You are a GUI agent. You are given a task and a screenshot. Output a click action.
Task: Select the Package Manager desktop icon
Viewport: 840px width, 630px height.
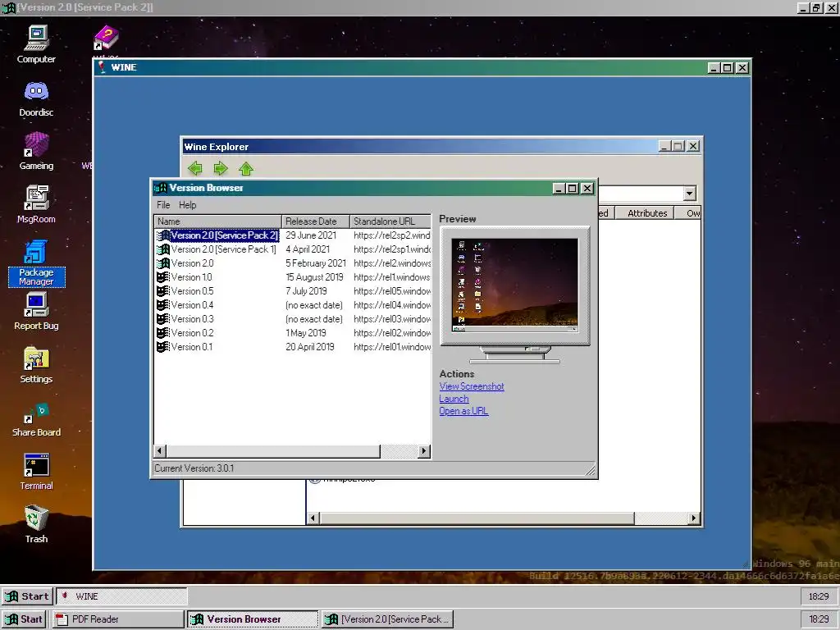[36, 262]
